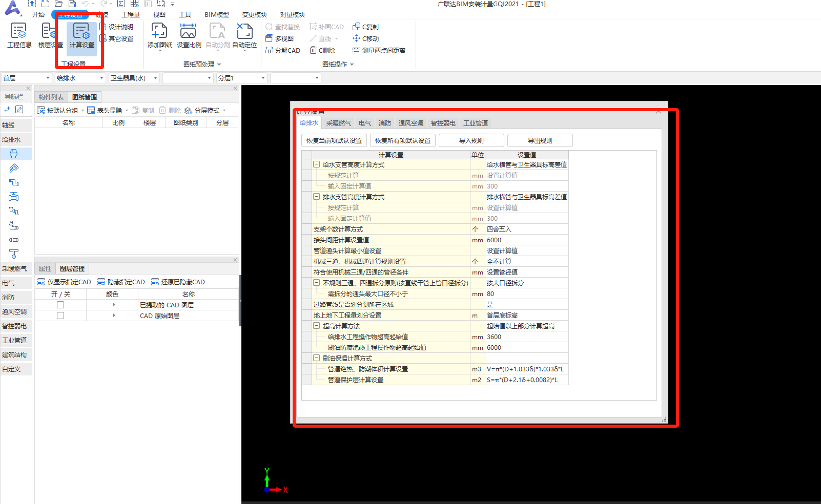The width and height of the screenshot is (821, 504).
Task: Collapse 刷油保温计算方式 row
Action: 317,358
